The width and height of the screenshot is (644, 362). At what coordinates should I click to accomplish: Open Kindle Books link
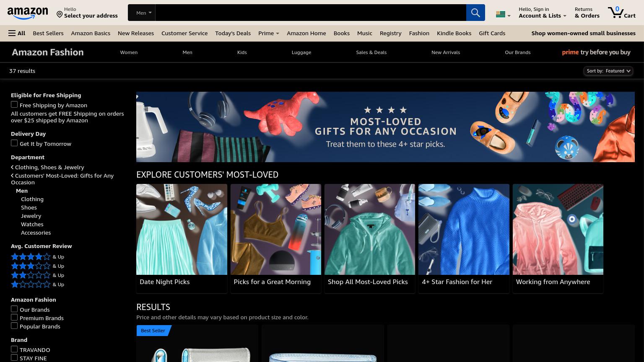click(454, 33)
